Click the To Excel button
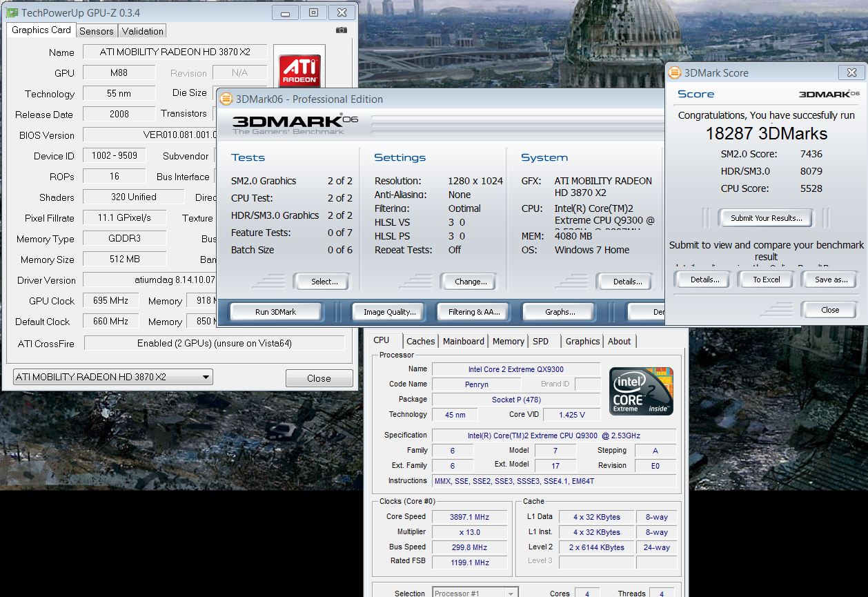 pos(767,280)
